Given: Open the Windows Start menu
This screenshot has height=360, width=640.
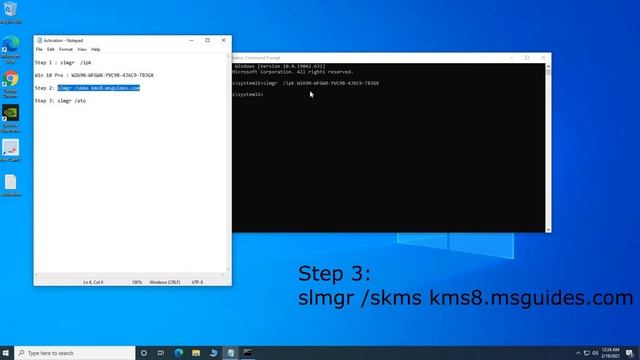Looking at the screenshot, I should pyautogui.click(x=6, y=353).
